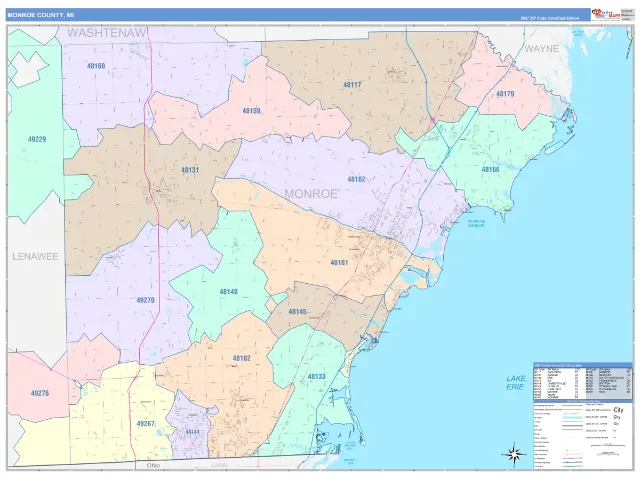
Task: Click the ZIP code label 48140
Action: [228, 292]
